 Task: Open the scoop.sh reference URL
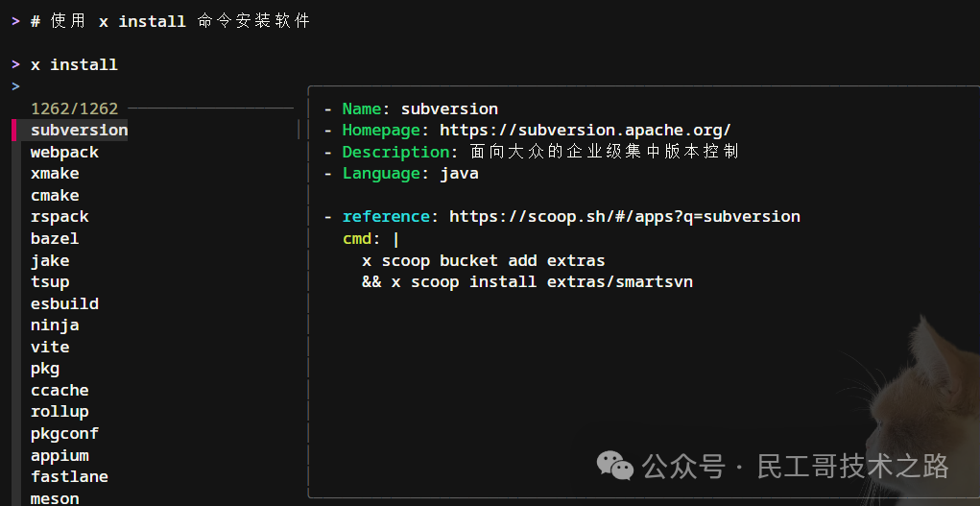[x=624, y=217]
